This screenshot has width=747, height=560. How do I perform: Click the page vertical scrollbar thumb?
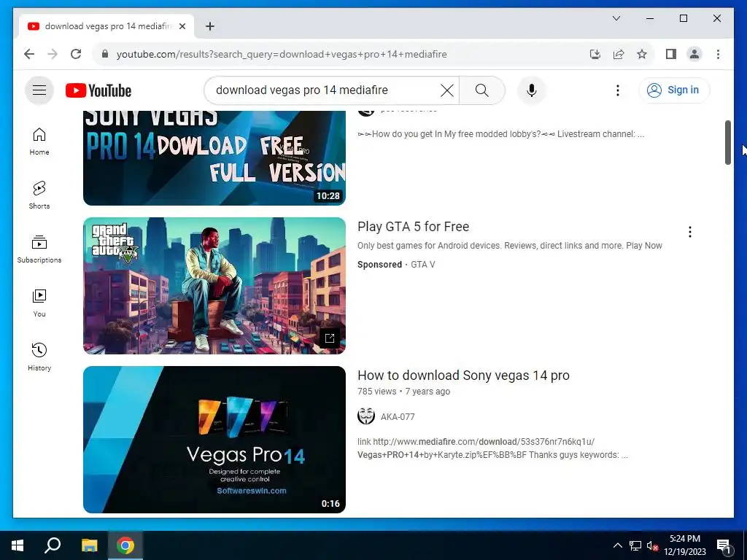click(x=727, y=142)
